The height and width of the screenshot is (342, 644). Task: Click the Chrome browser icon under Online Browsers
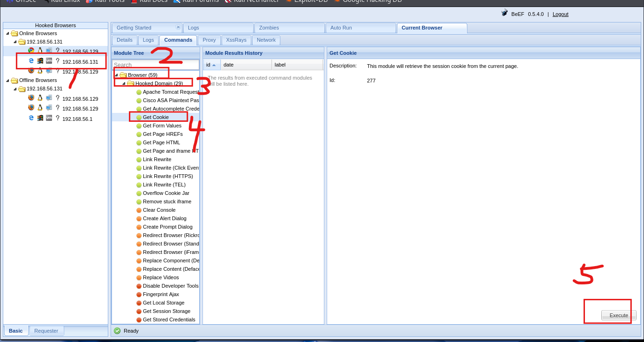pos(31,51)
